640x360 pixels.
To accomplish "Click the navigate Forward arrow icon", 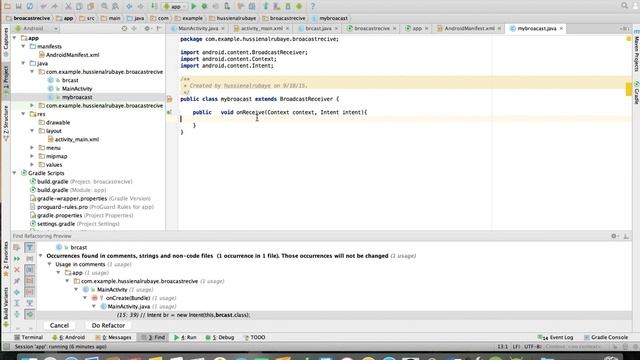I will [x=140, y=6].
